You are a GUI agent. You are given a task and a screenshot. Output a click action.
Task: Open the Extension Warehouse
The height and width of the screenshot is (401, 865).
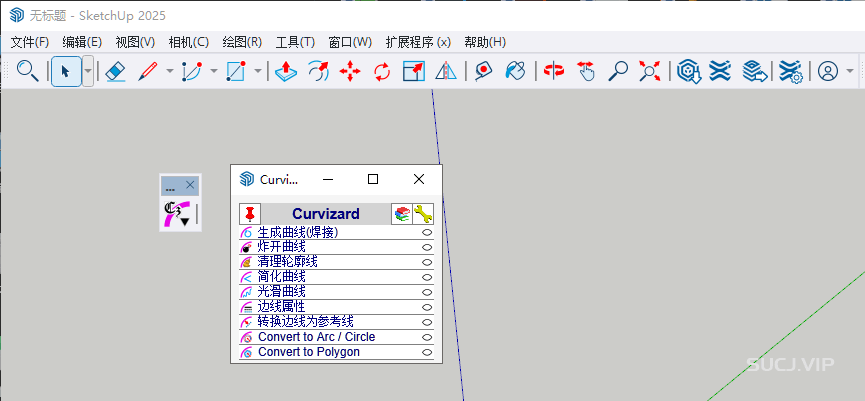[x=720, y=71]
